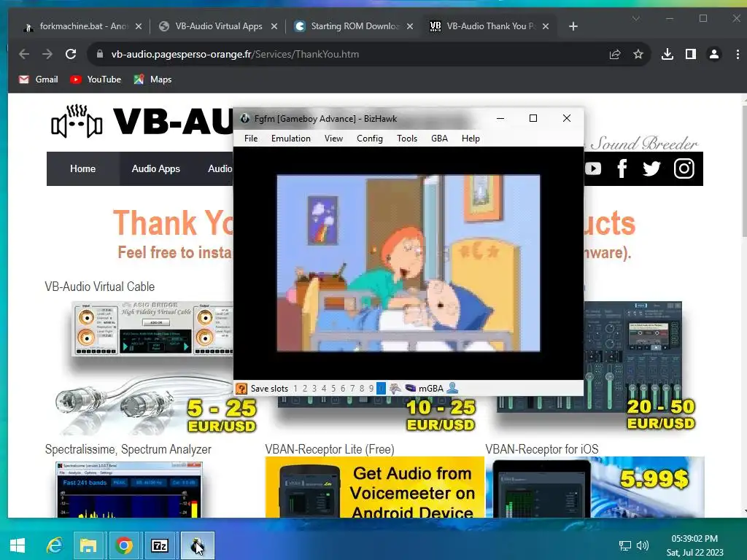Select highlighted save slot 0 in BizHawk
The image size is (747, 560).
[x=381, y=389]
